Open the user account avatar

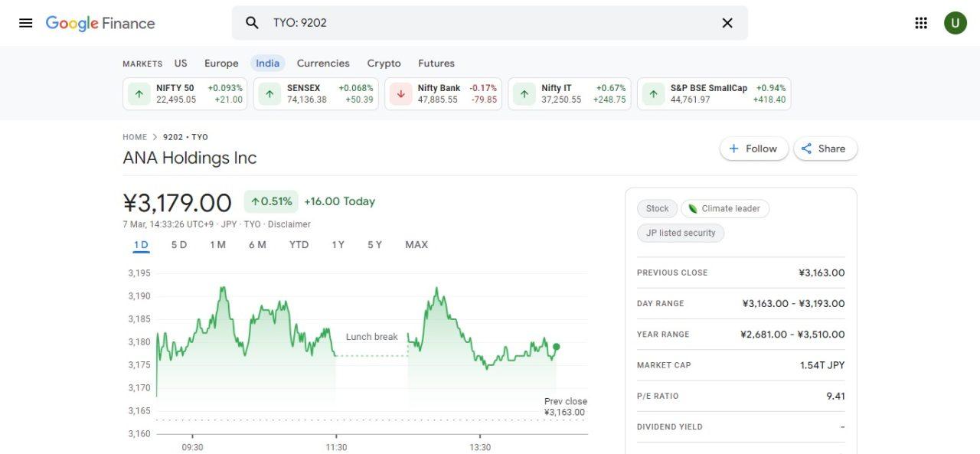[955, 23]
